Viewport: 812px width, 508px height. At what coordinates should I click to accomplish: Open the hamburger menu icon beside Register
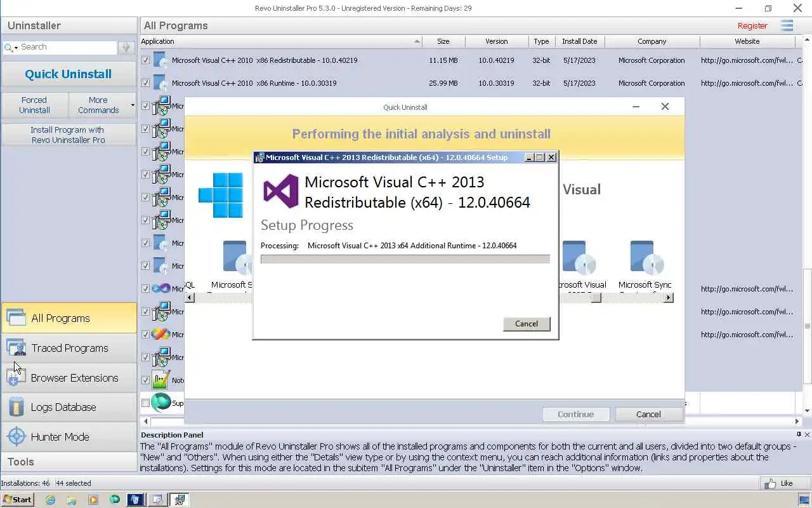tap(787, 25)
